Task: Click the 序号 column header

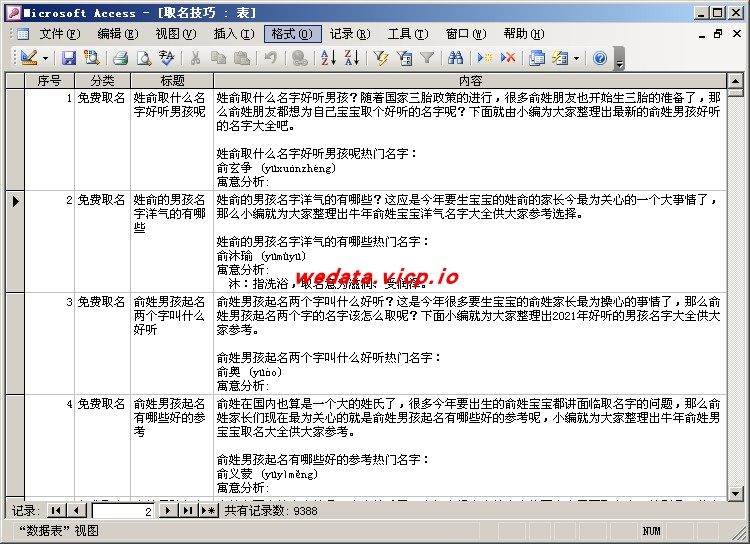Action: [49, 80]
